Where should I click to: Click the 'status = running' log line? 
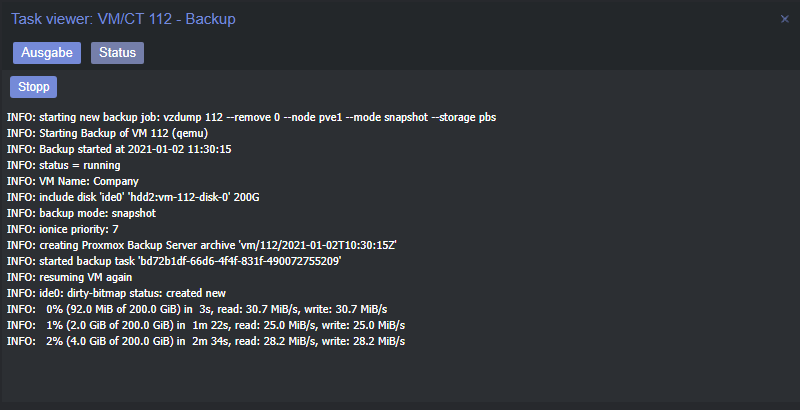point(64,165)
